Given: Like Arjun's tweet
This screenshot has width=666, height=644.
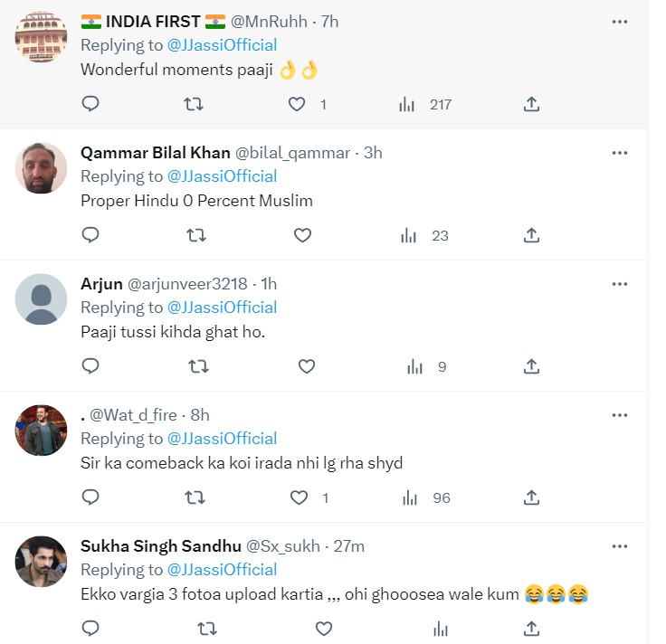Looking at the screenshot, I should point(306,366).
